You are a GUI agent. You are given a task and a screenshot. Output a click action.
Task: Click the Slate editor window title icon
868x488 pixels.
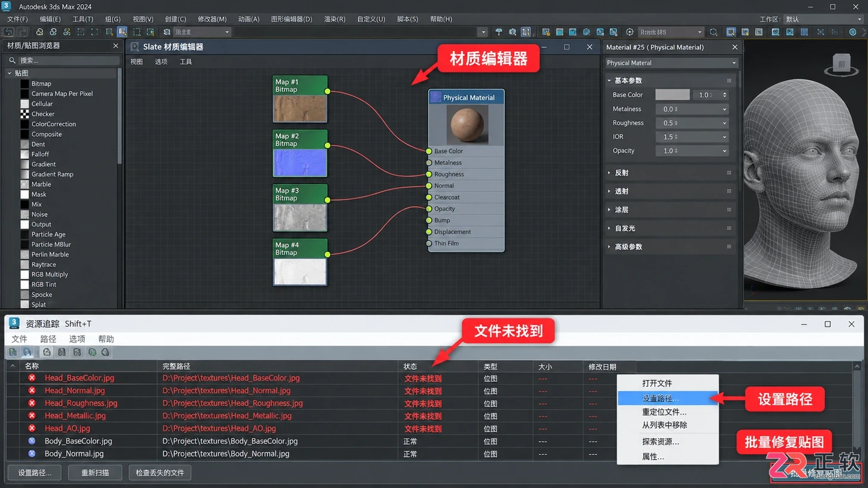tap(135, 46)
